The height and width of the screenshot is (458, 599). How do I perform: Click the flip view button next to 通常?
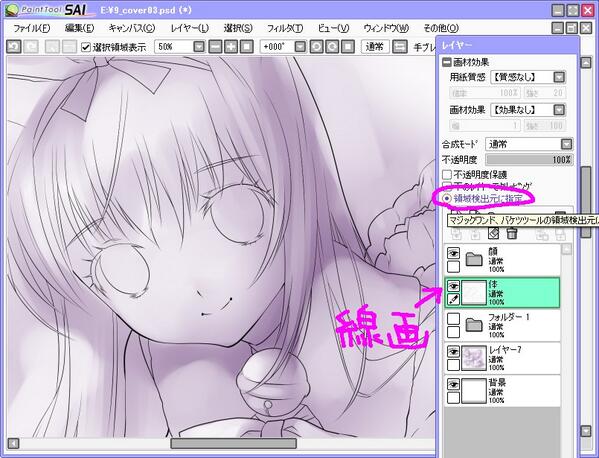click(x=400, y=47)
